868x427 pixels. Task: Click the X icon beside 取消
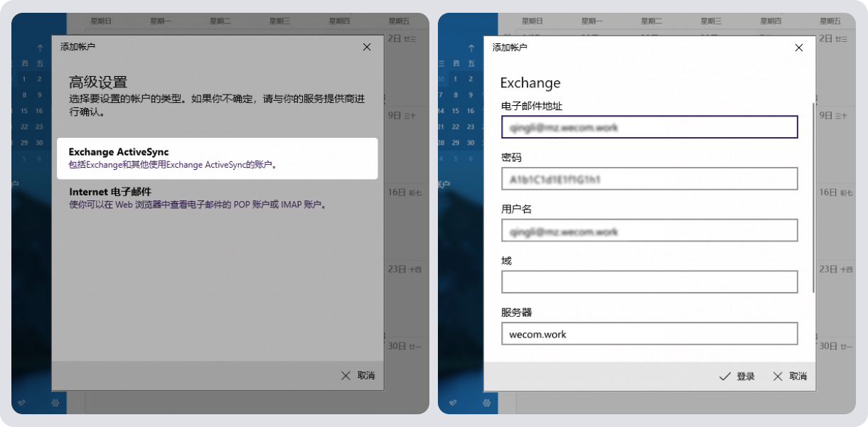[x=777, y=377]
